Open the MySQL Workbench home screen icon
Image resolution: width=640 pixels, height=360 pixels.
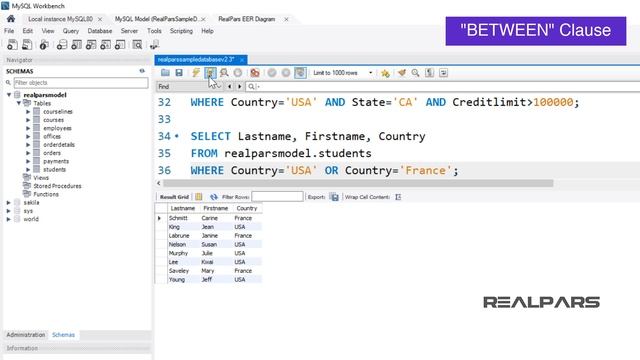(x=11, y=19)
